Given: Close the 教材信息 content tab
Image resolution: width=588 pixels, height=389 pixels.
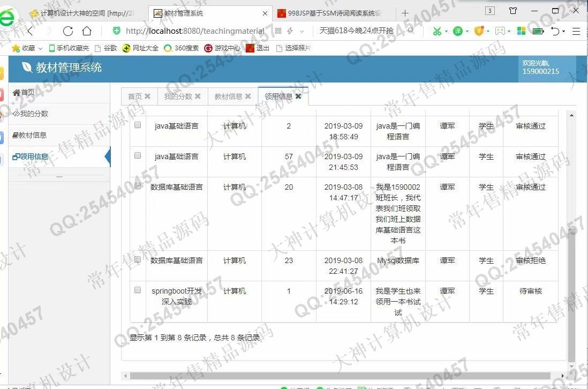Looking at the screenshot, I should pyautogui.click(x=248, y=96).
